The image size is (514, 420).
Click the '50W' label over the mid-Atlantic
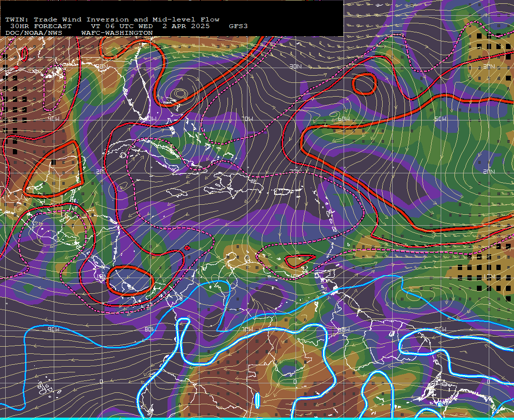[x=440, y=119]
